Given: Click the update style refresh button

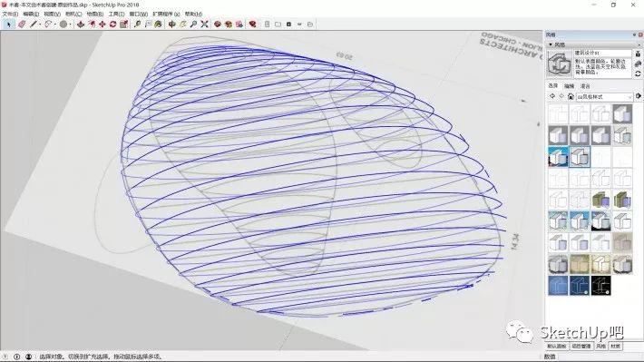Looking at the screenshot, I should 638,73.
